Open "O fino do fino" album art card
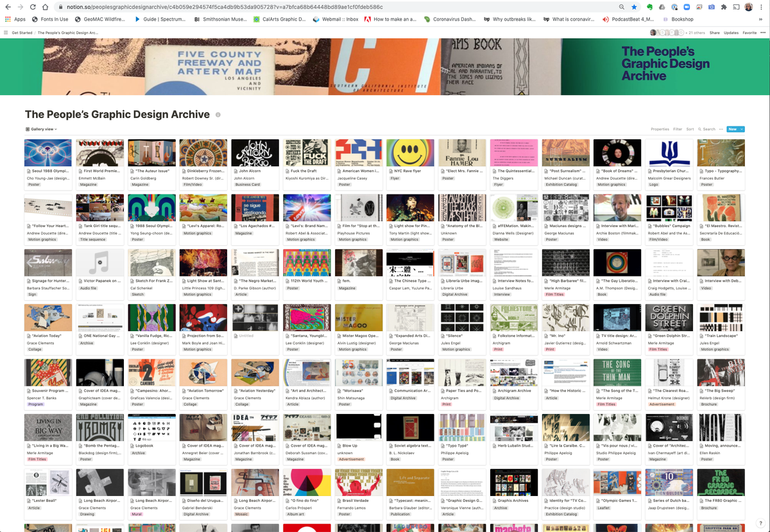Image resolution: width=770 pixels, height=532 pixels. [x=307, y=493]
